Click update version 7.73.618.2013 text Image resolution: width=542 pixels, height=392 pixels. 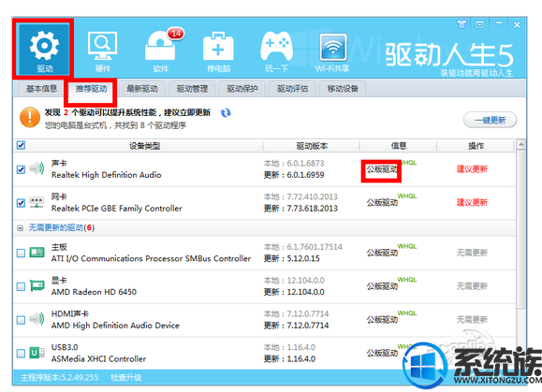(312, 209)
